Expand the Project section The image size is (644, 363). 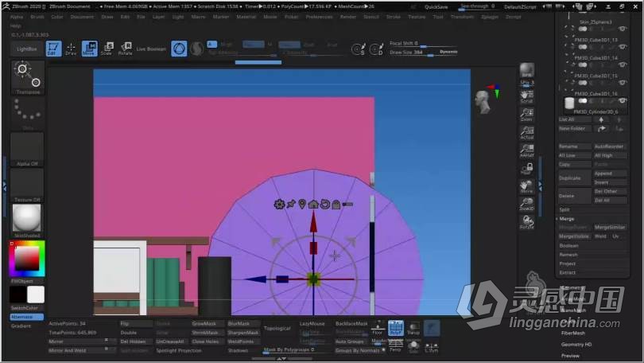(567, 263)
